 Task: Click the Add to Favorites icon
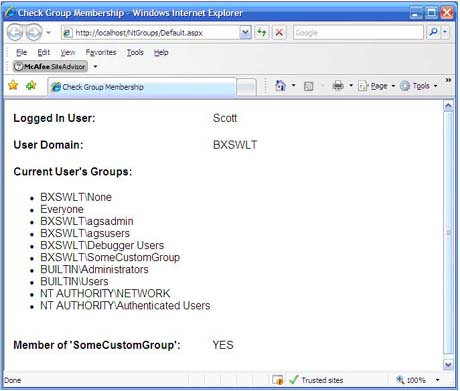click(31, 86)
